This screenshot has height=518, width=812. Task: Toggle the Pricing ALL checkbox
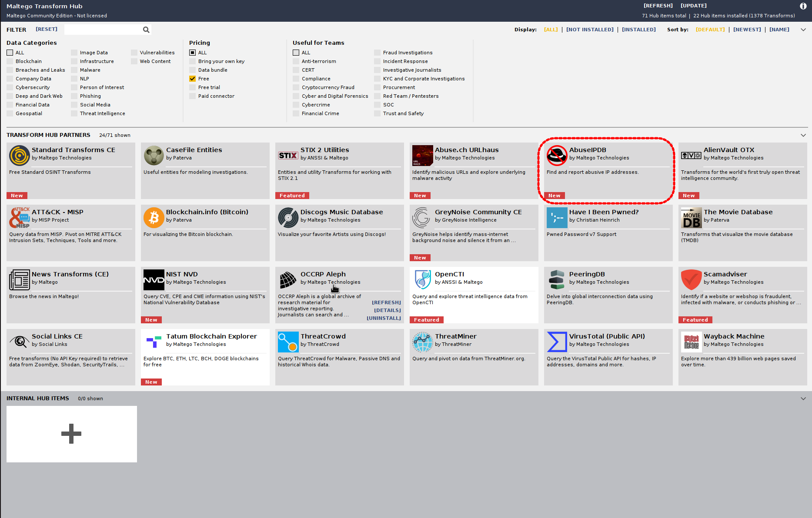click(x=192, y=53)
